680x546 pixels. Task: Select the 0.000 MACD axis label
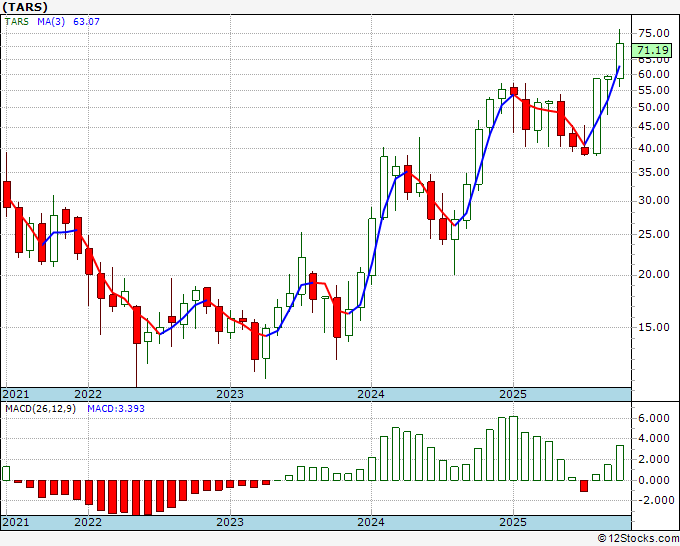[x=654, y=480]
